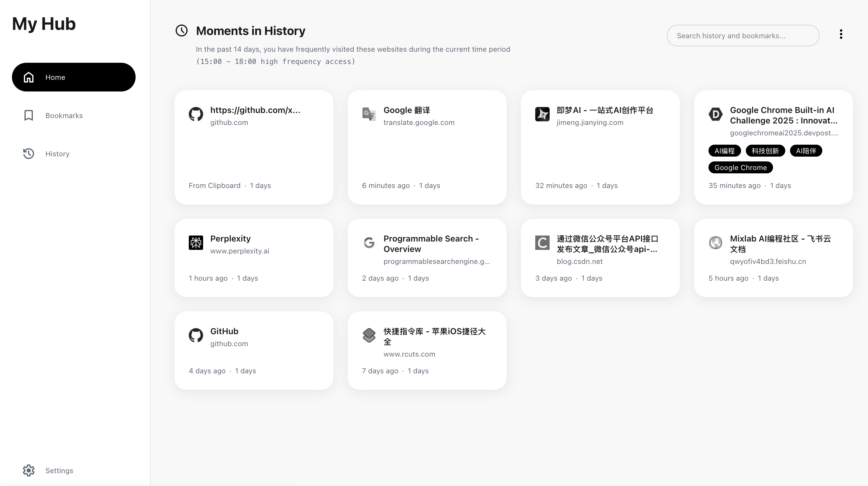Click the rcuts shortcuts layered icon

[x=369, y=335]
